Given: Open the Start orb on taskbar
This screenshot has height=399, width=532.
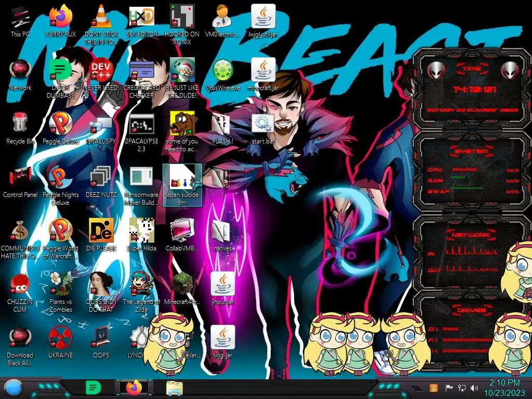Looking at the screenshot, I should 13,388.
